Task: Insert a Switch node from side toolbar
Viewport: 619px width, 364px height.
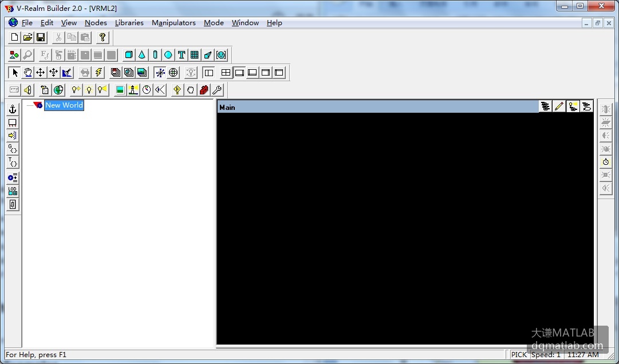Action: (13, 204)
